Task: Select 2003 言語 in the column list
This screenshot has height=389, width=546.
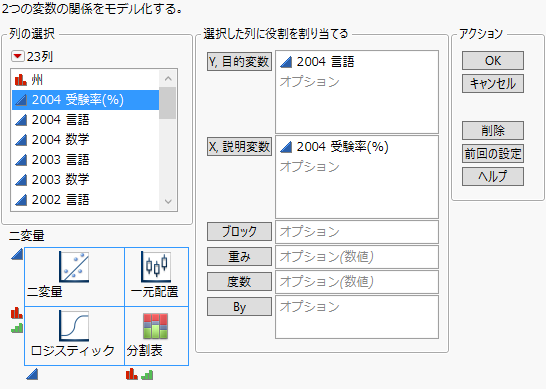Action: pyautogui.click(x=85, y=160)
